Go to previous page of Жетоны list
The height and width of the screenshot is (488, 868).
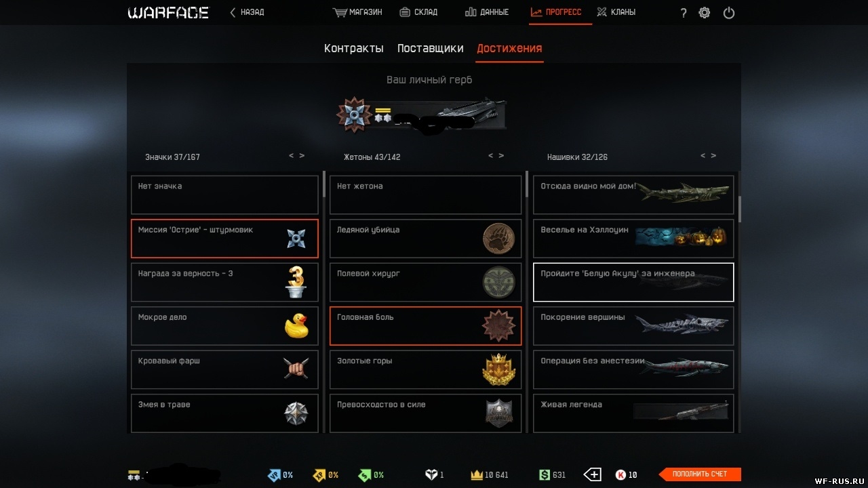[491, 156]
